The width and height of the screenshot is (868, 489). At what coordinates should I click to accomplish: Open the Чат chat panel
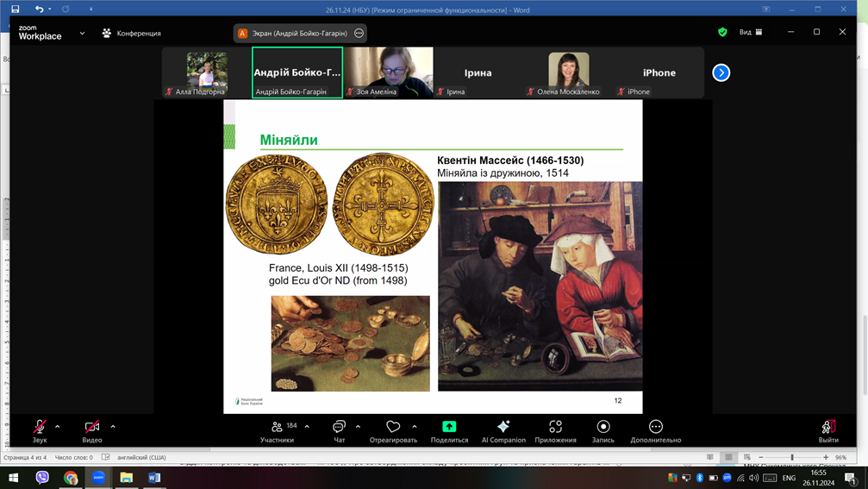click(x=339, y=428)
